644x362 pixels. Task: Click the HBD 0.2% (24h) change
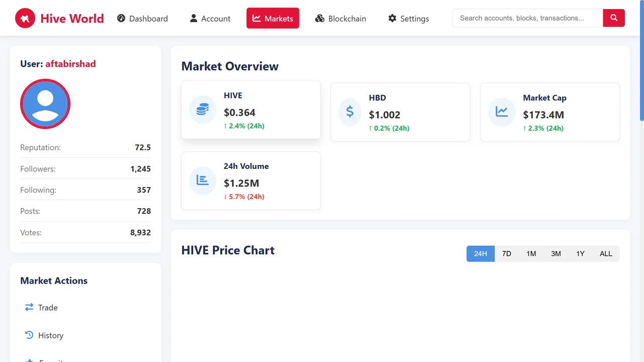point(389,128)
